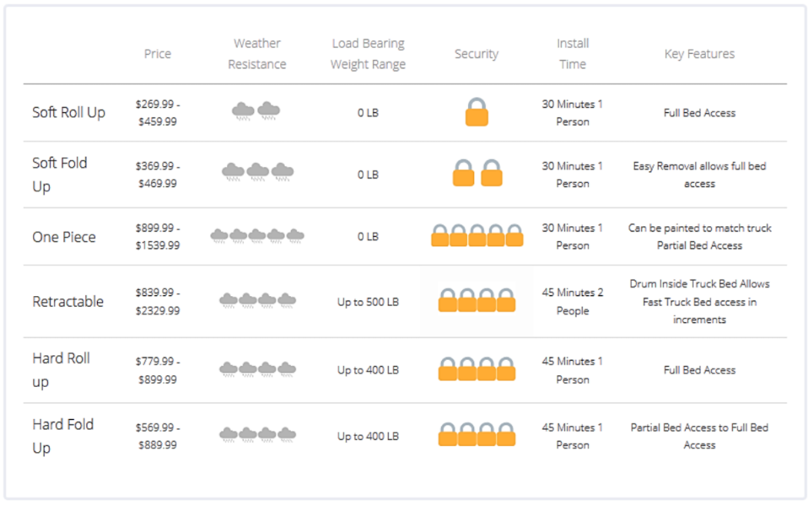Click 0 LB in Soft Fold Up row
The width and height of the screenshot is (812, 506).
click(368, 175)
